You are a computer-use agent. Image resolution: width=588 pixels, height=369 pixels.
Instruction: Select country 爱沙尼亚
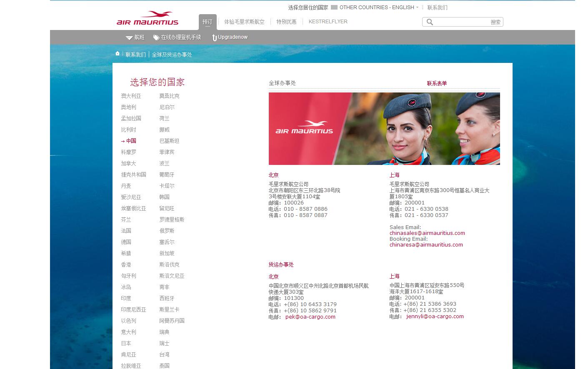(x=131, y=197)
